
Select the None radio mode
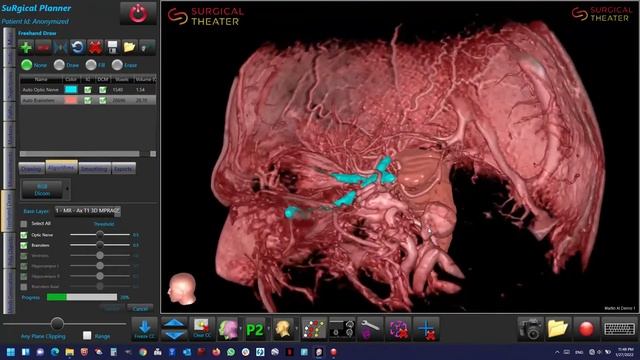coord(27,65)
